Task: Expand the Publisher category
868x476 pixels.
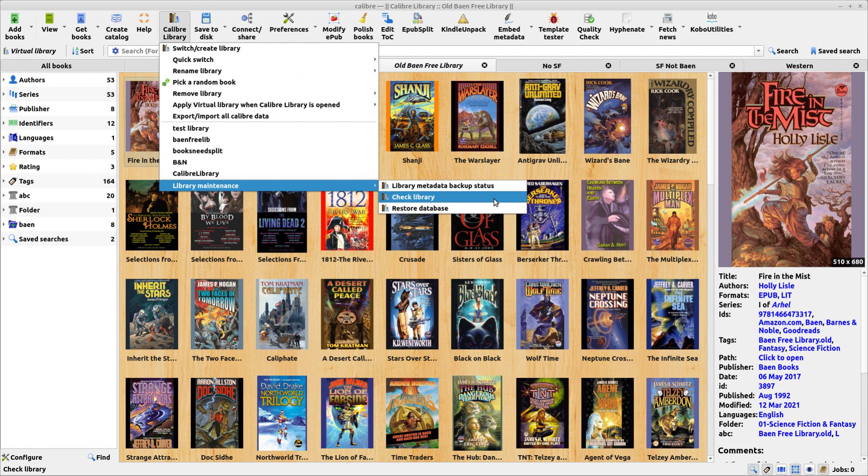Action: coord(4,109)
